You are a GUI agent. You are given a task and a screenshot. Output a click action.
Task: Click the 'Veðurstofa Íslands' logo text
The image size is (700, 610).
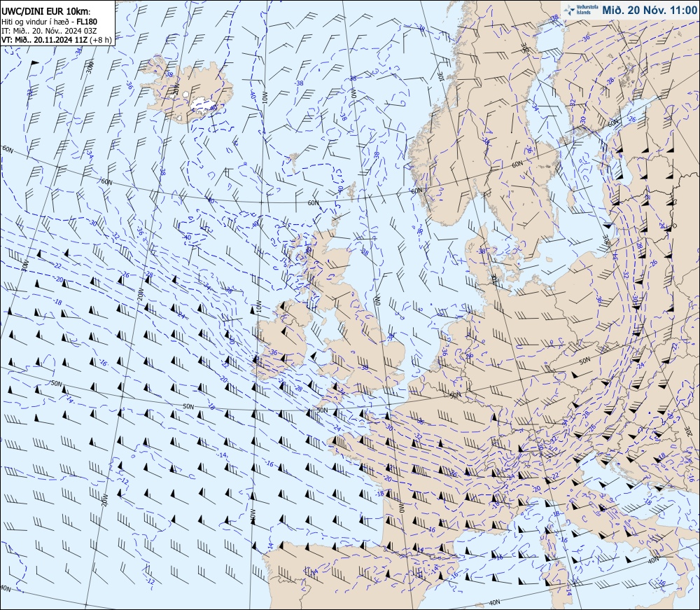[x=587, y=11]
